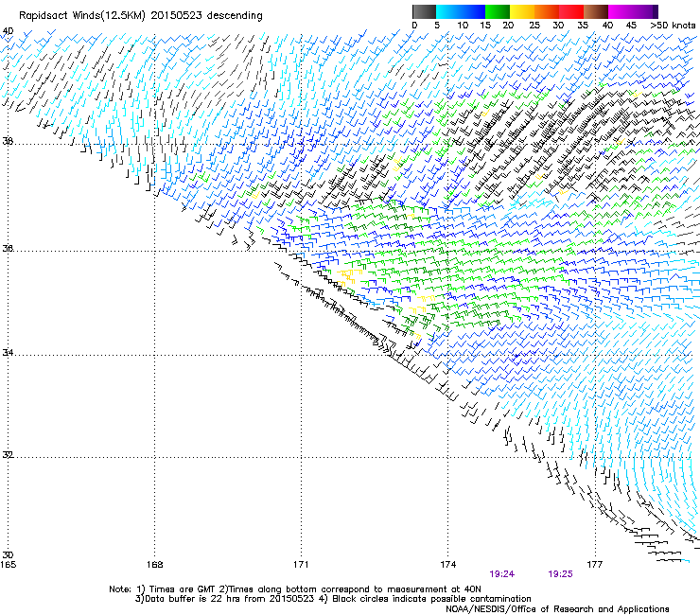
Task: Click longitude label '174' on bottom axis
Action: 447,565
